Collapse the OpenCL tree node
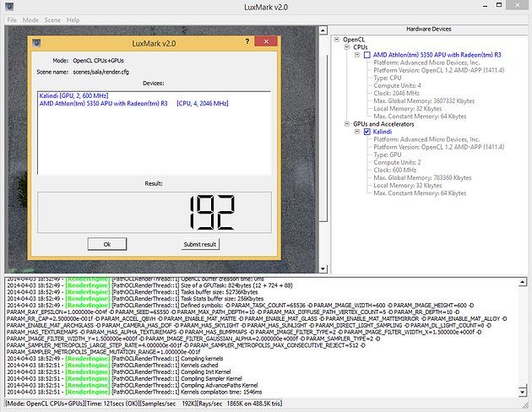The image size is (532, 412). pyautogui.click(x=337, y=40)
